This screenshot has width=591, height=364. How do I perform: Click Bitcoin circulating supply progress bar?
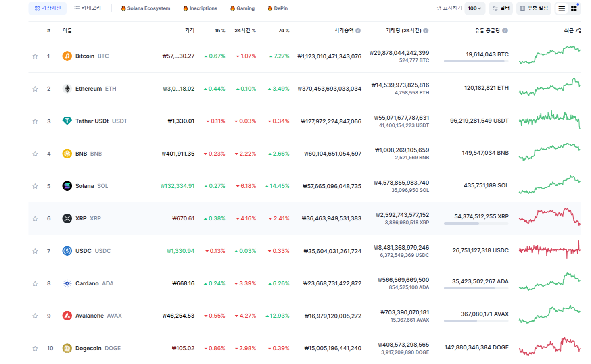tap(476, 61)
